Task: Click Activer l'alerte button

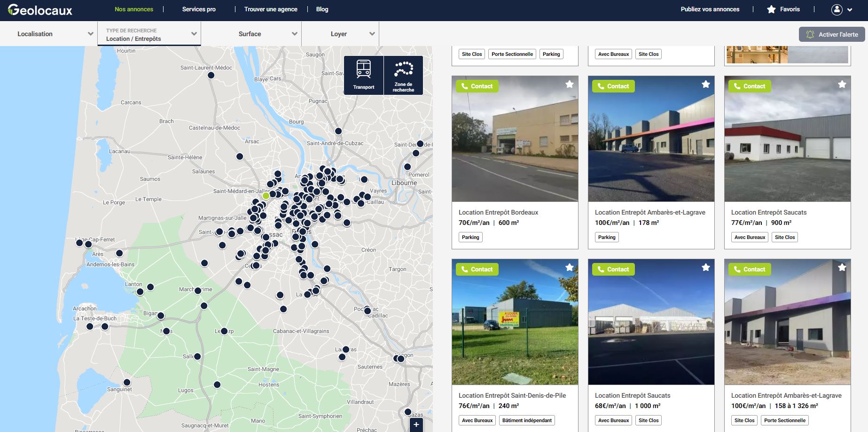Action: pyautogui.click(x=831, y=34)
